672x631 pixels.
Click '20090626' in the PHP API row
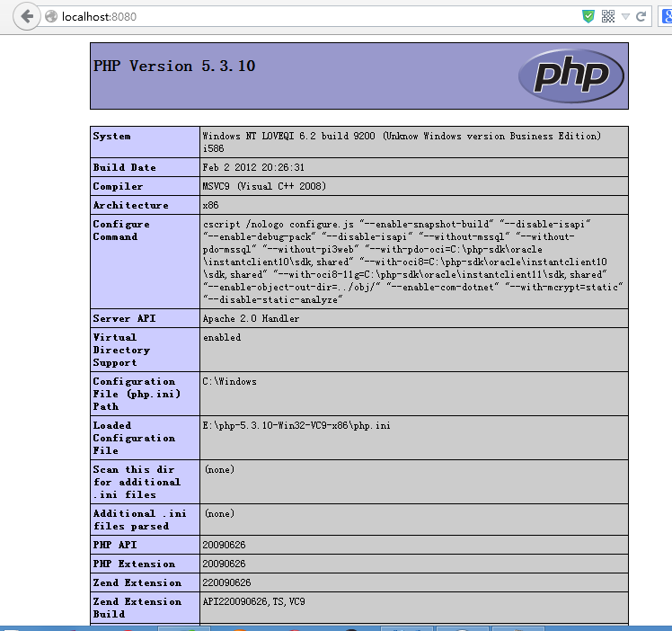point(224,545)
